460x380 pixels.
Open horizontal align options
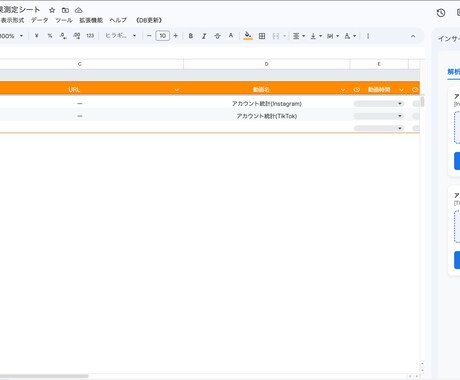(x=298, y=36)
